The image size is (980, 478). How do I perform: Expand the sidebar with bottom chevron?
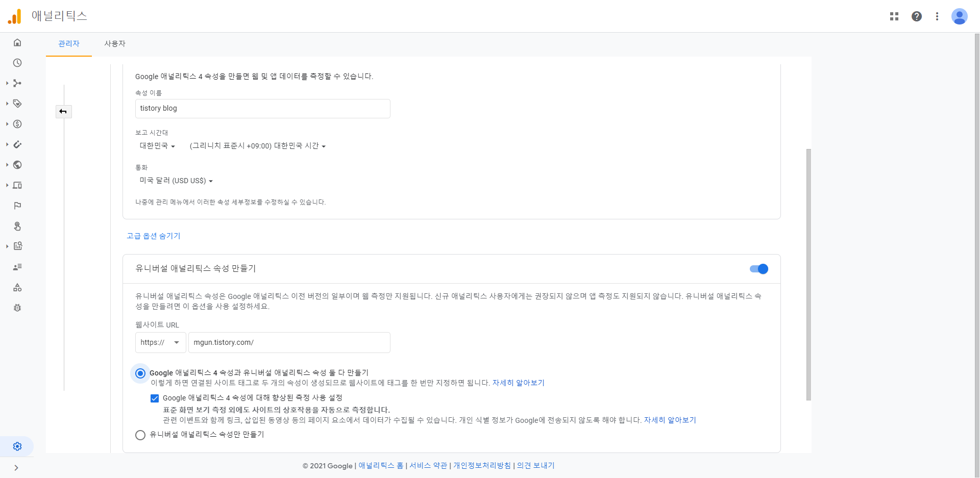coord(16,468)
